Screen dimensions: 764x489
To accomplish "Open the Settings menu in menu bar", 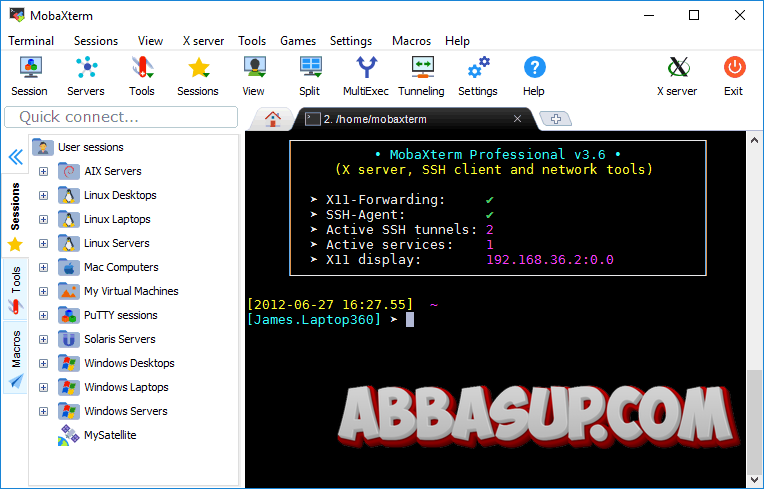I will [351, 41].
